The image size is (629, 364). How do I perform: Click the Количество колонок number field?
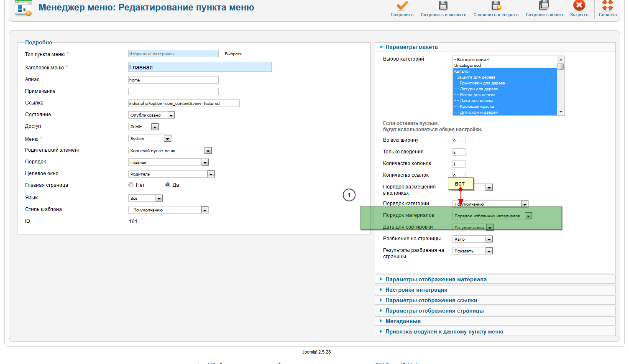(x=459, y=164)
